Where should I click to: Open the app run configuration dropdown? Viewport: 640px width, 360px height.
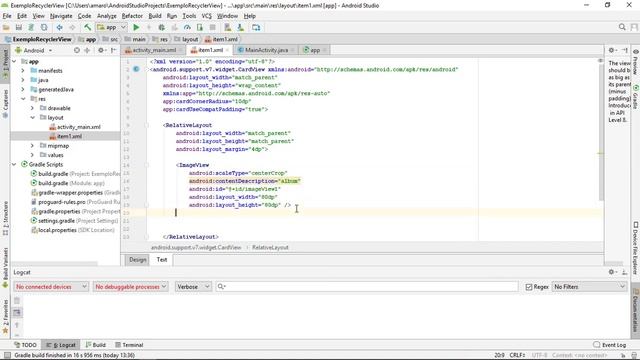111,27
